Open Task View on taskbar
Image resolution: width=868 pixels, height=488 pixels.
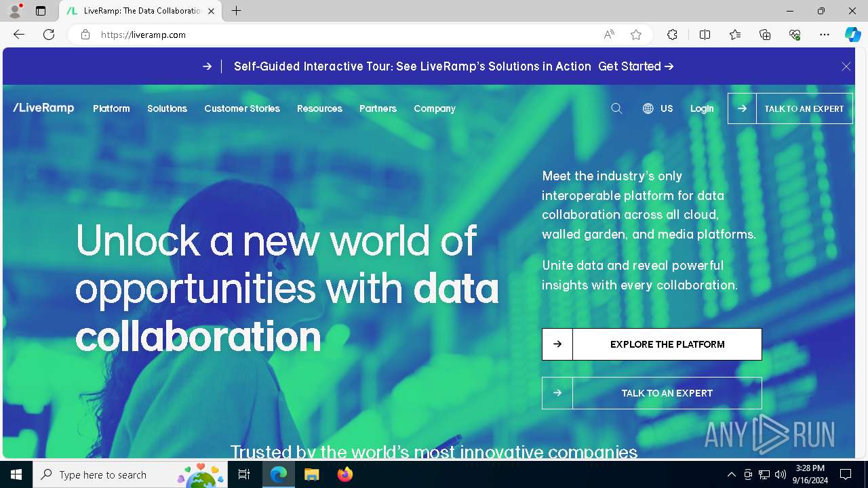(245, 474)
